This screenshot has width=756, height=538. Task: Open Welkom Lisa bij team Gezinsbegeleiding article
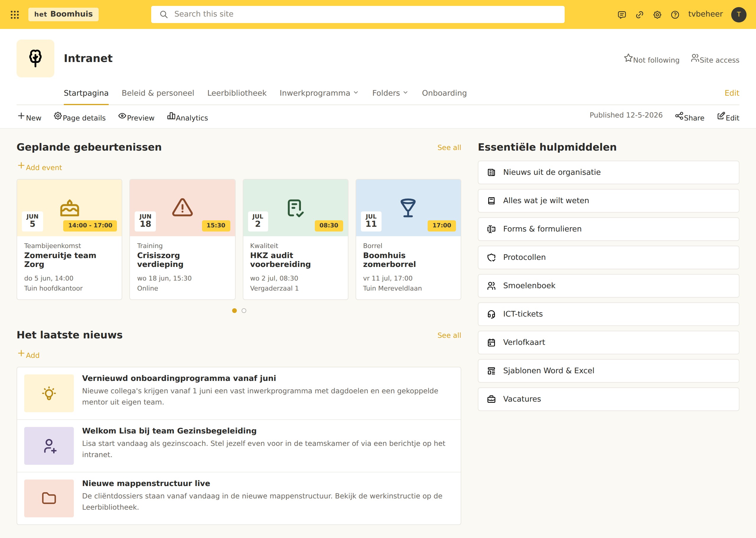[169, 431]
